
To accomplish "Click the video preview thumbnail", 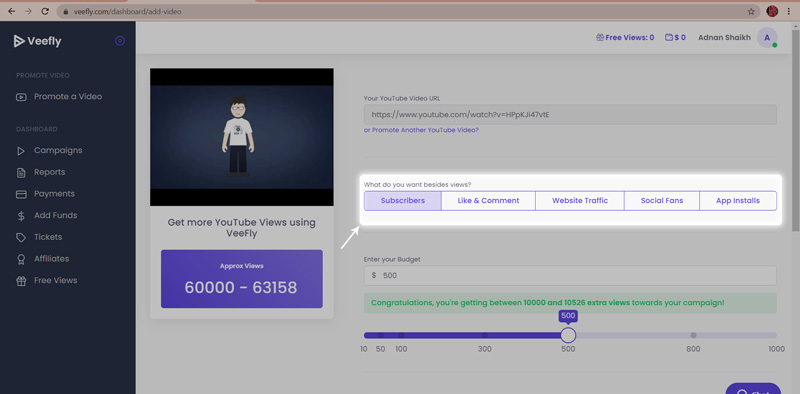I will coord(242,137).
